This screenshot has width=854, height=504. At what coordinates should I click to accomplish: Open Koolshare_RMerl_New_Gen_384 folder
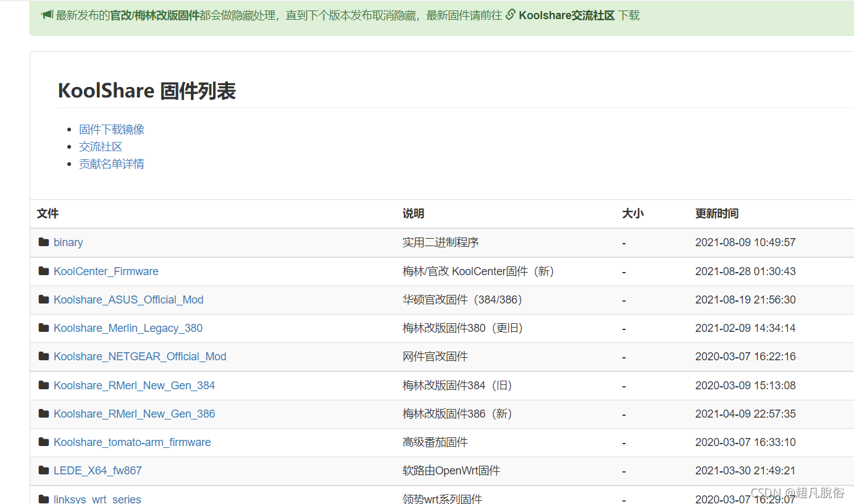[x=134, y=386]
